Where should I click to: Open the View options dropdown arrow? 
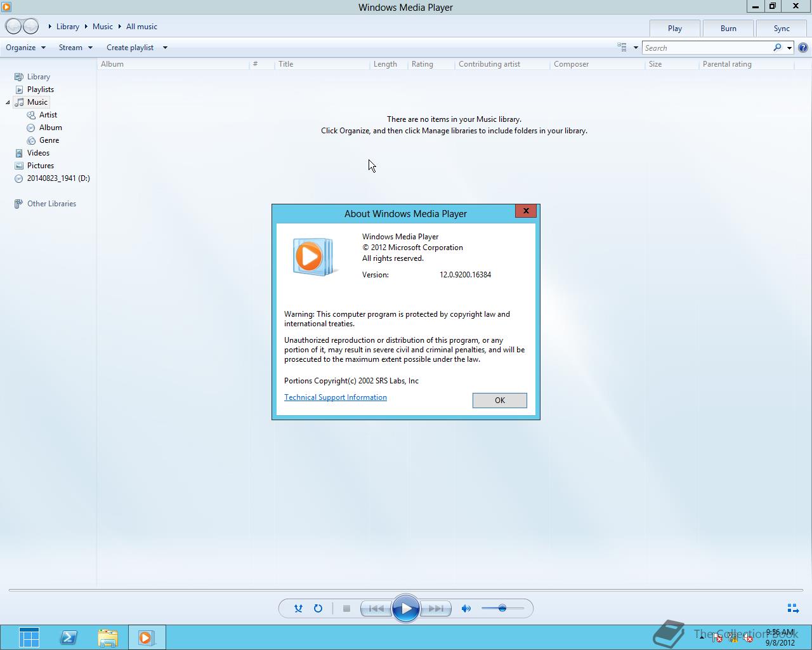[x=636, y=48]
